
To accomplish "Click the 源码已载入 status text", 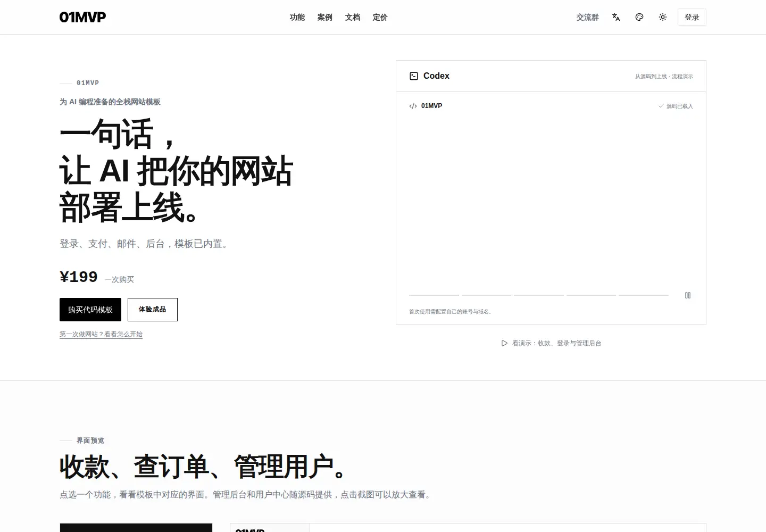I will pyautogui.click(x=679, y=106).
